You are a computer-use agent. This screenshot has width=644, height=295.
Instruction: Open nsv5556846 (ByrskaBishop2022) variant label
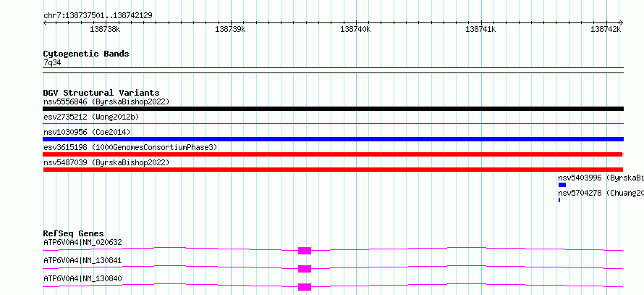click(x=106, y=101)
